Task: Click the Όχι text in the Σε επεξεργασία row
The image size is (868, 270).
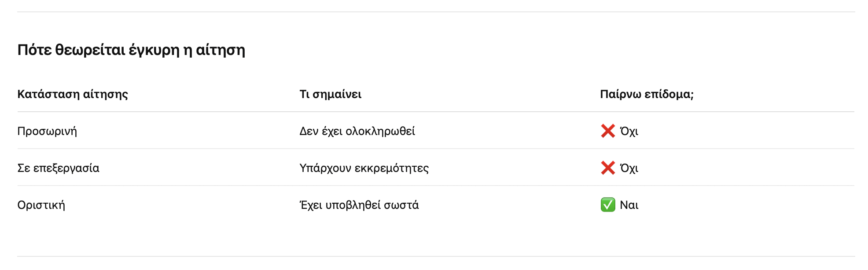Action: coord(629,168)
